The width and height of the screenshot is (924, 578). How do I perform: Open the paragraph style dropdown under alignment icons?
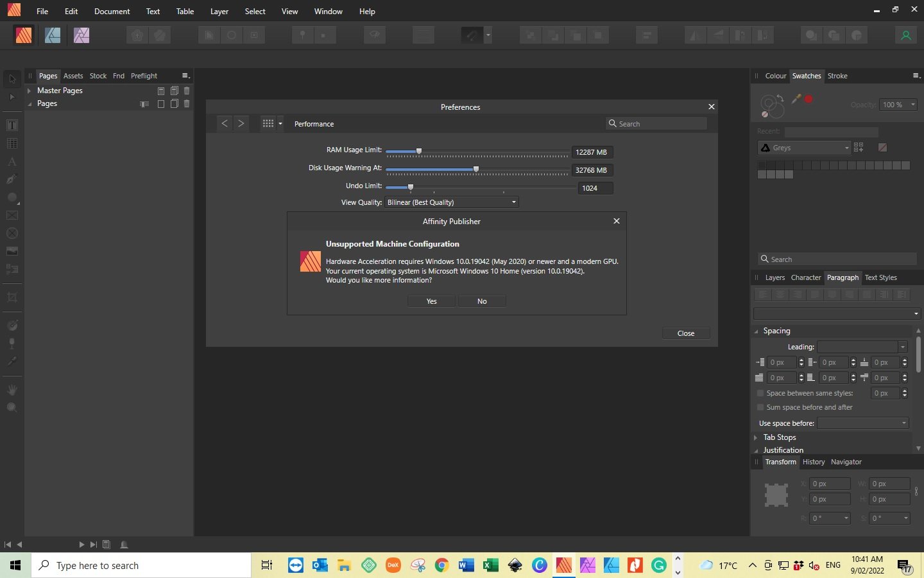point(837,313)
